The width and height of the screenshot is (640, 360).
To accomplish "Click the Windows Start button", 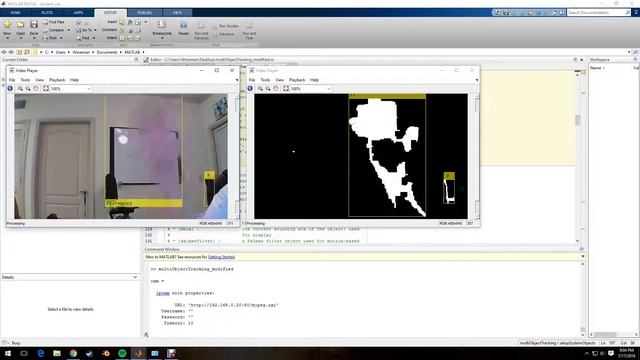I will tap(7, 353).
